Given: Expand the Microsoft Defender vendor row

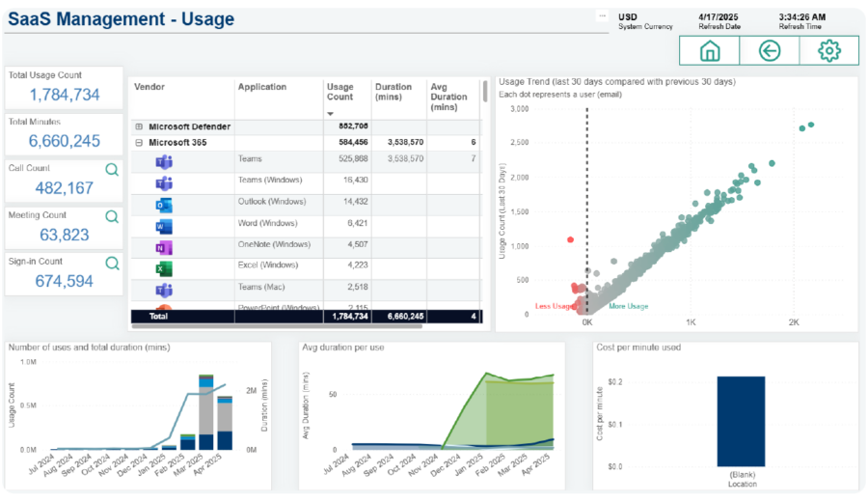Looking at the screenshot, I should [139, 126].
